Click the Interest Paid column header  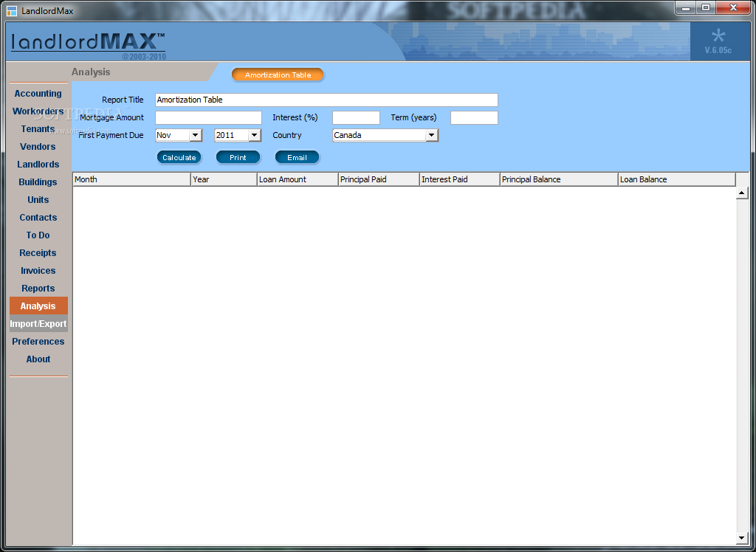pos(459,179)
